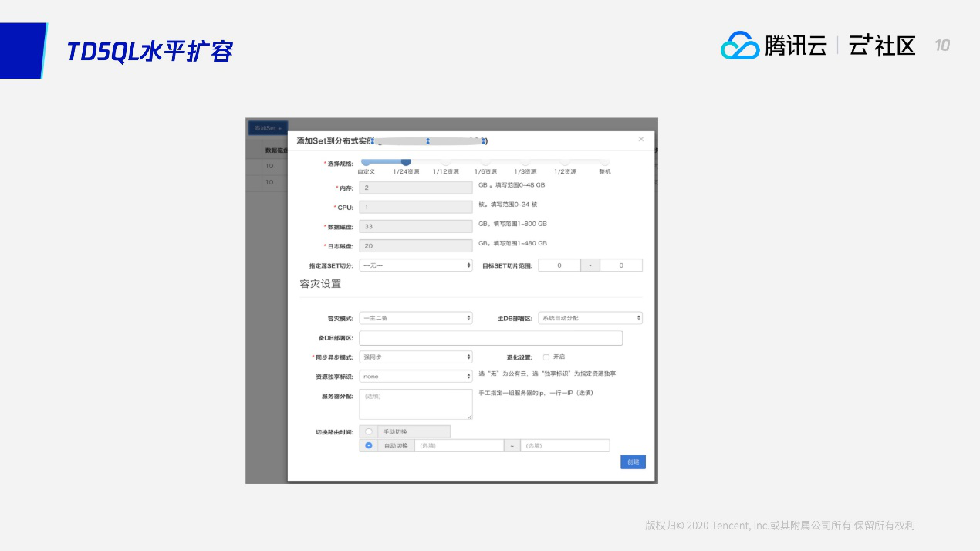Click the first 目标SET切片范围 input
The height and width of the screenshot is (551, 980).
click(x=559, y=265)
